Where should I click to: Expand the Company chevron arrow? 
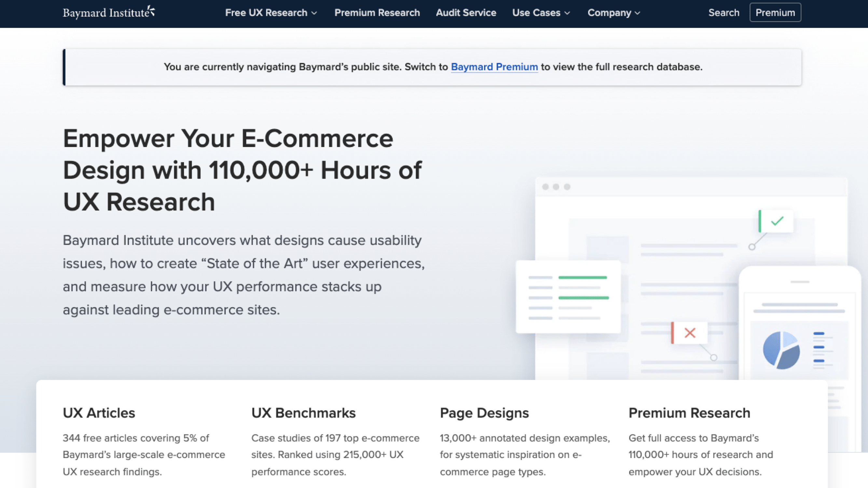click(637, 13)
